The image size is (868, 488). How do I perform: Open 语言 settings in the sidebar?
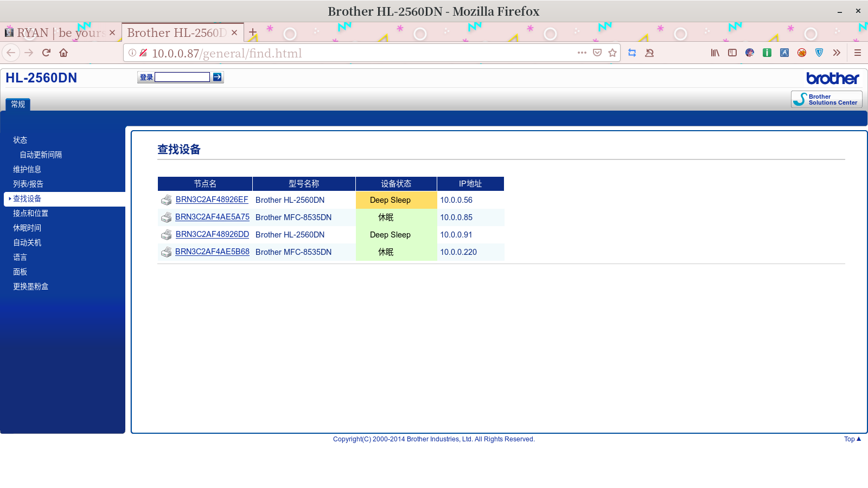pos(20,257)
